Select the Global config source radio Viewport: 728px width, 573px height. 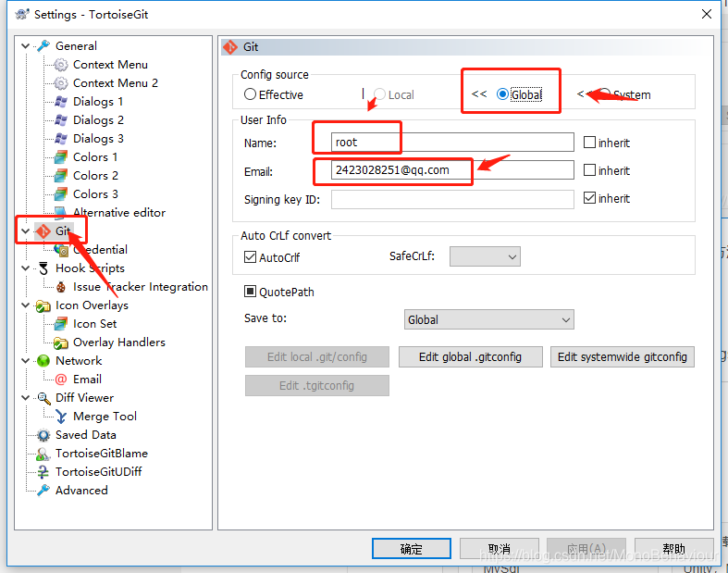502,94
